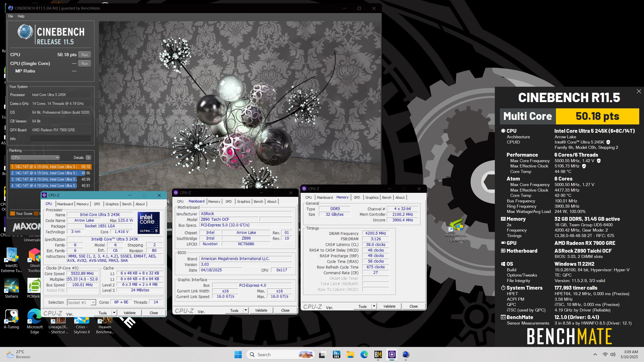Click the Cinebench Info text field
This screenshot has width=644, height=362.
click(x=61, y=139)
